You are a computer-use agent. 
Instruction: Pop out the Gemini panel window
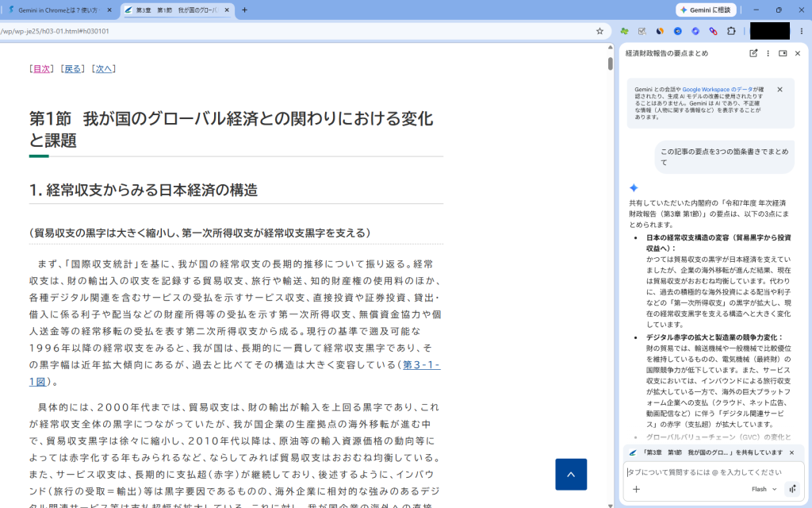click(783, 53)
